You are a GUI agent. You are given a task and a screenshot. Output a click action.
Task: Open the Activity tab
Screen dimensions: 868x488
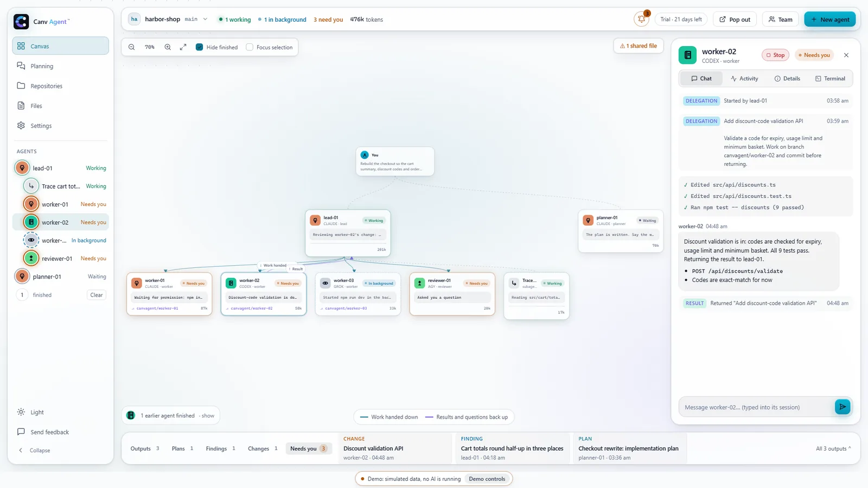coord(744,79)
